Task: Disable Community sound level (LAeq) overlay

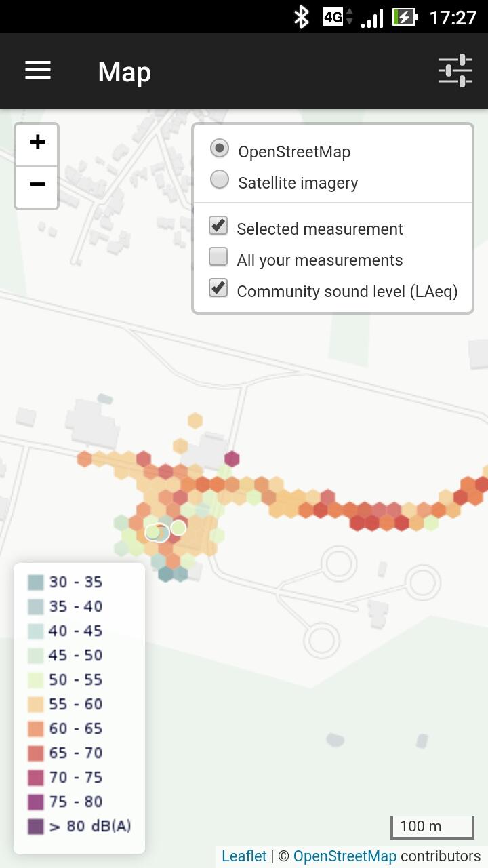Action: 218,288
